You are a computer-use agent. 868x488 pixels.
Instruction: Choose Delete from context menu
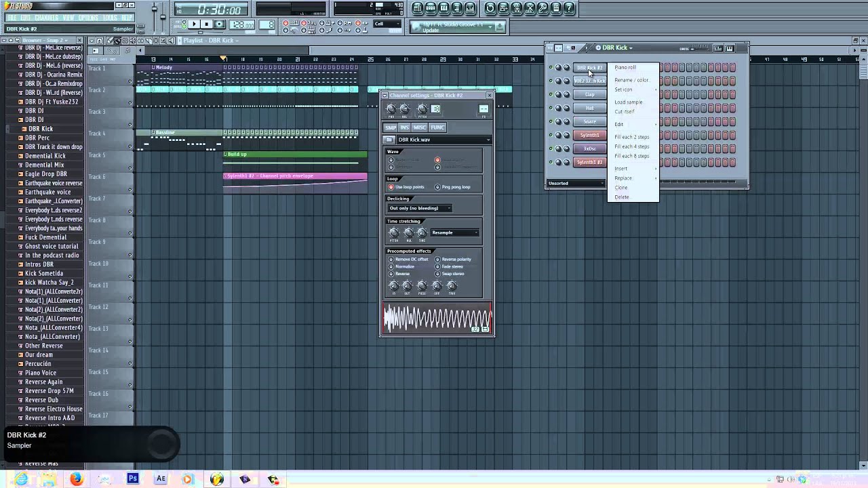621,197
